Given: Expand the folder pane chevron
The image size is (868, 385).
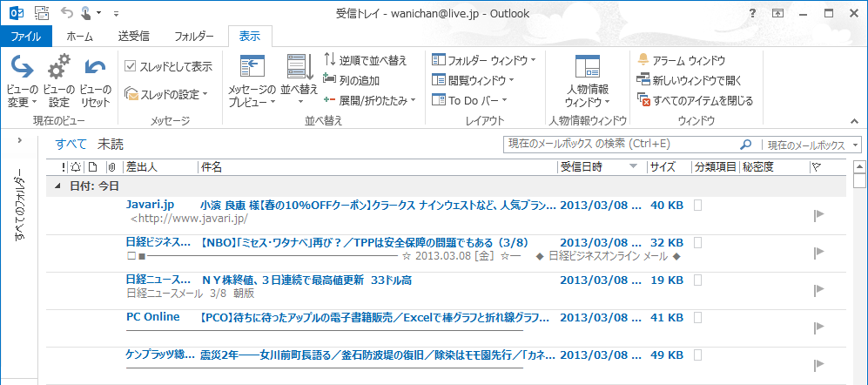Looking at the screenshot, I should click(x=19, y=141).
